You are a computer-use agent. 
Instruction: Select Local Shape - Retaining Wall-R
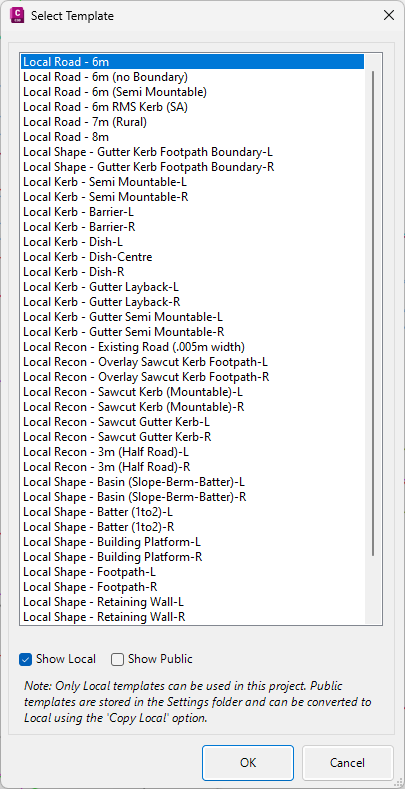(x=192, y=617)
